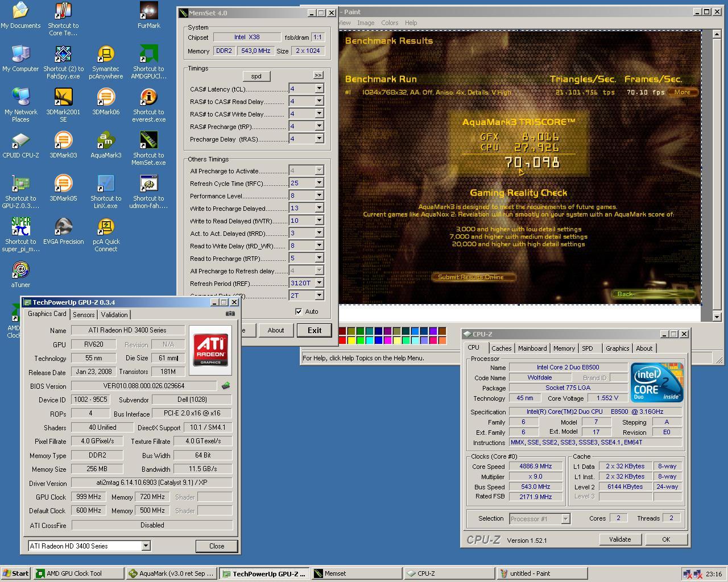The width and height of the screenshot is (728, 582).
Task: Open the CPUID CPU-Z desktop icon
Action: click(x=20, y=145)
